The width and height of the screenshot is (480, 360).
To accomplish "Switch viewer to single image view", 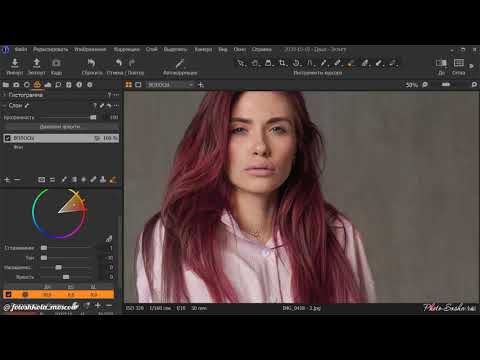I will point(138,85).
